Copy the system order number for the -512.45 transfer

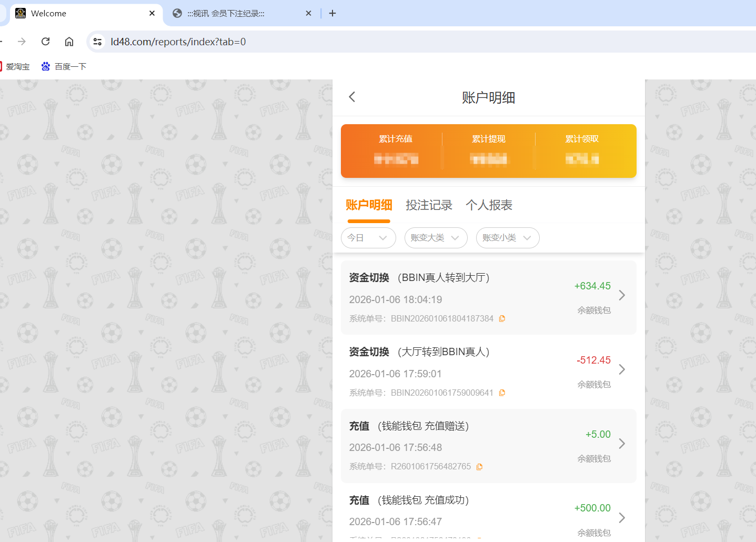pyautogui.click(x=502, y=393)
